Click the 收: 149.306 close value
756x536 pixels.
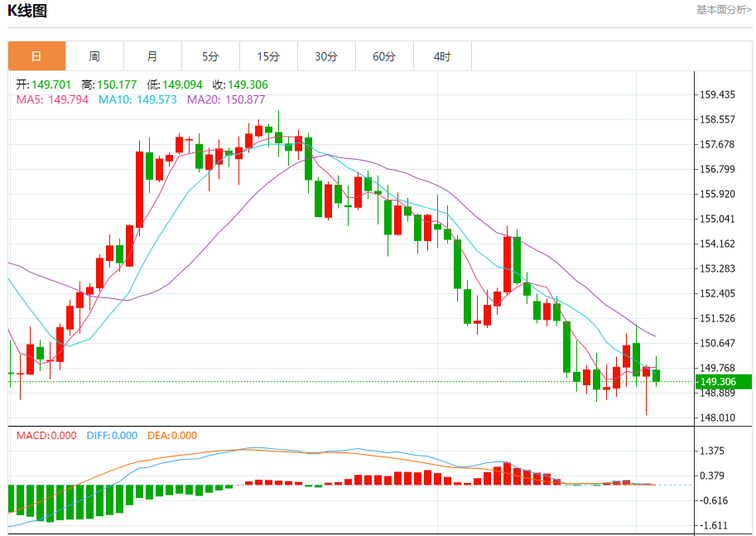click(x=240, y=85)
